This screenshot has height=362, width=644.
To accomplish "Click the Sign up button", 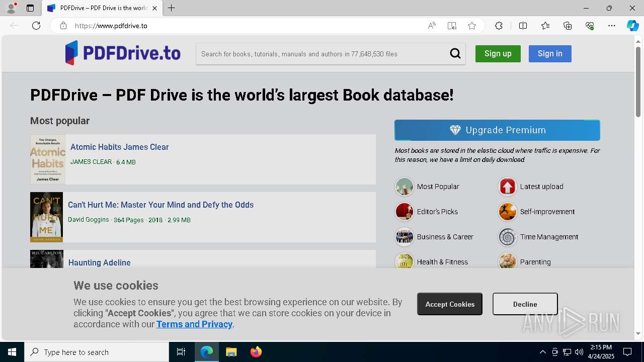I will pos(498,54).
